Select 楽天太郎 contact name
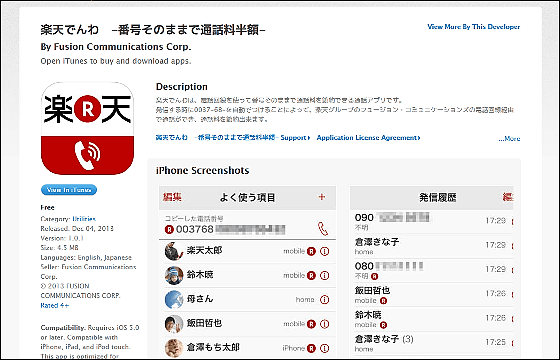The width and height of the screenshot is (560, 360). [x=204, y=250]
